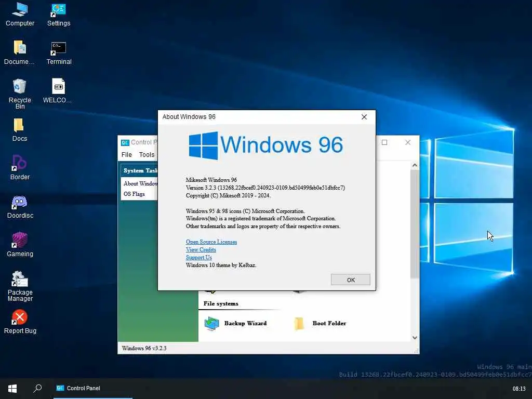Image resolution: width=532 pixels, height=399 pixels.
Task: Open the Package Manager shortcut
Action: [x=20, y=286]
